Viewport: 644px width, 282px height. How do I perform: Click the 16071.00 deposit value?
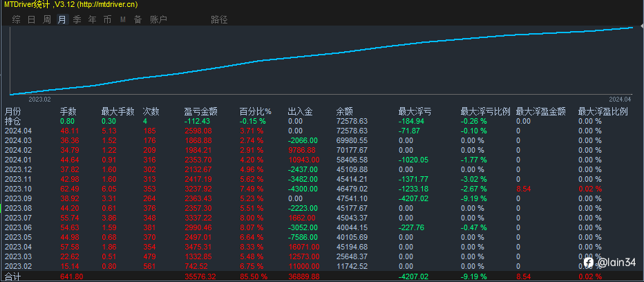click(303, 247)
